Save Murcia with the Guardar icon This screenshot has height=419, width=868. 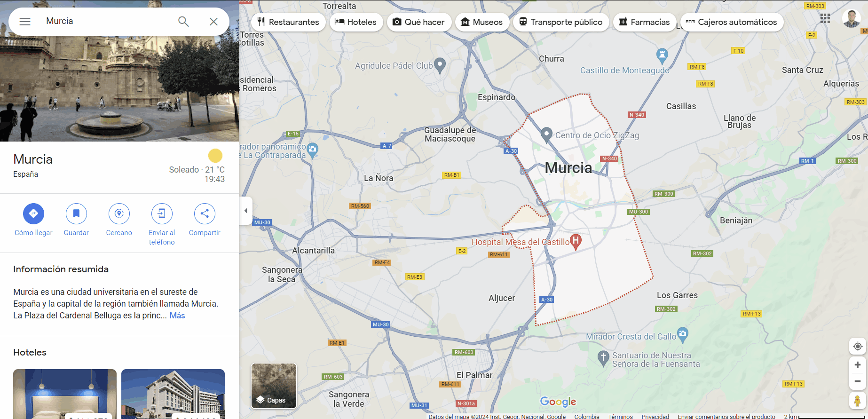coord(76,214)
